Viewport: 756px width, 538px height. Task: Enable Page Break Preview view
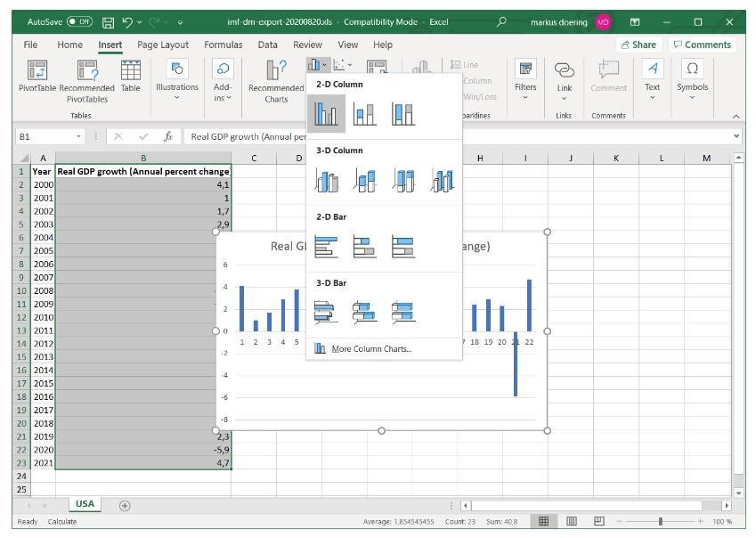[x=599, y=521]
